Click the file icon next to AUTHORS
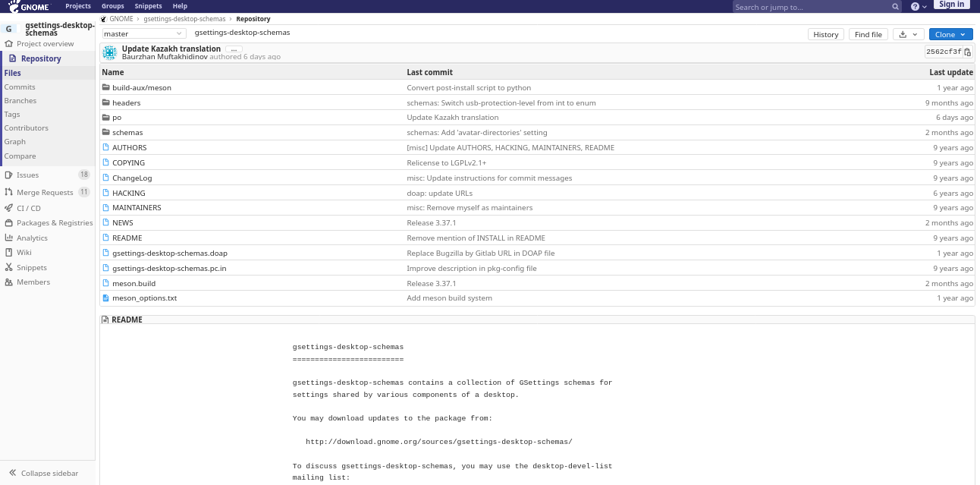Image resolution: width=980 pixels, height=485 pixels. point(105,148)
